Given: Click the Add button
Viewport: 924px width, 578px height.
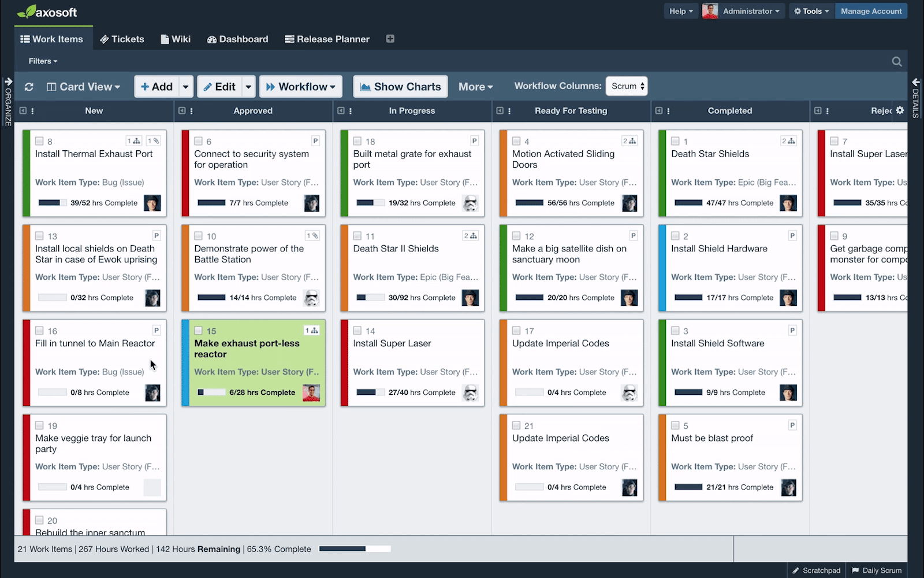Looking at the screenshot, I should pyautogui.click(x=157, y=87).
